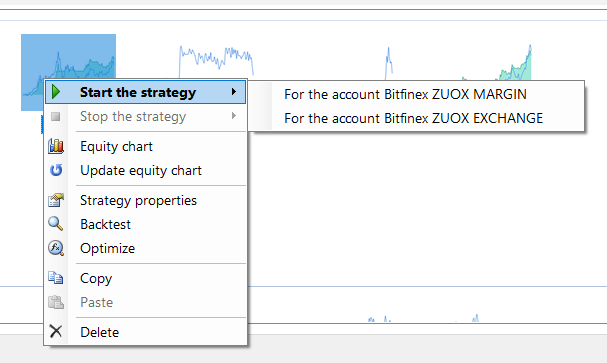Click the blue refresh arrow icon
This screenshot has height=363, width=607.
[x=56, y=170]
